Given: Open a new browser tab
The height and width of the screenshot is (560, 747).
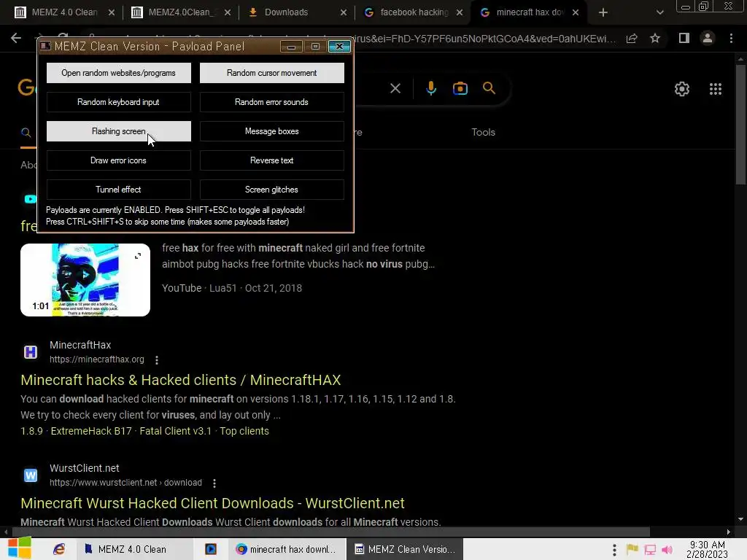Looking at the screenshot, I should pyautogui.click(x=603, y=12).
